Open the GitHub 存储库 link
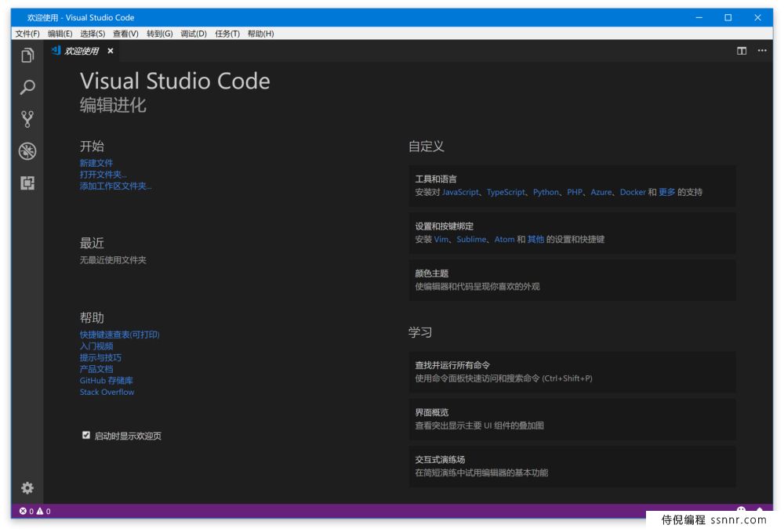This screenshot has width=784, height=532. click(x=107, y=380)
